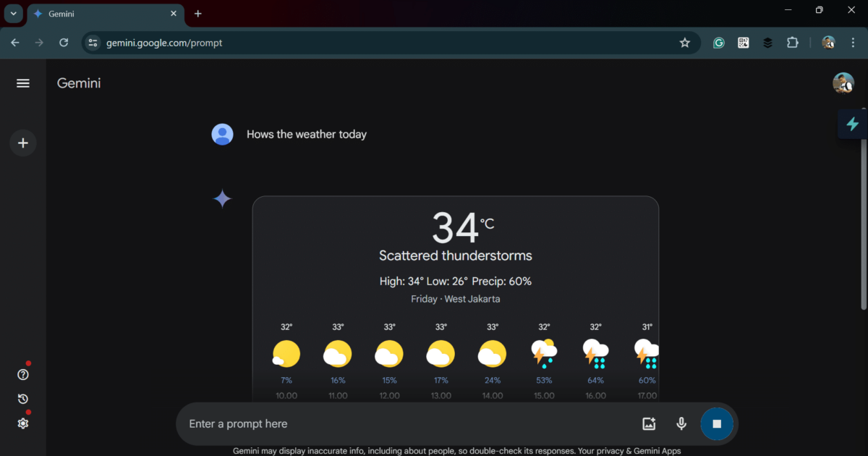Open the Activity history icon

click(x=23, y=399)
